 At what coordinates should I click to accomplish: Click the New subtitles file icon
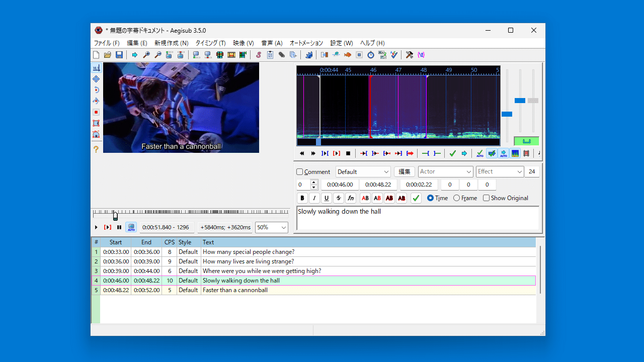tap(96, 55)
